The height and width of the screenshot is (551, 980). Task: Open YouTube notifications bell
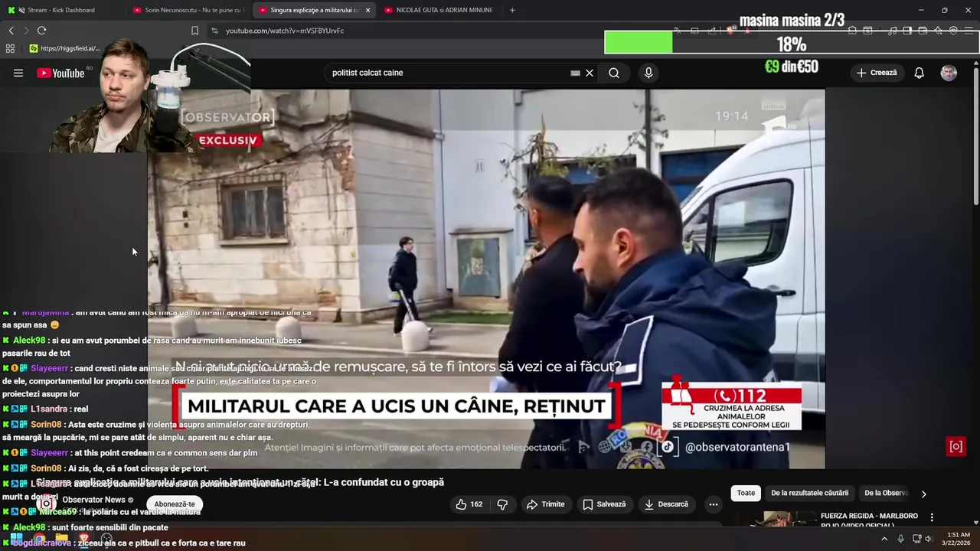[919, 73]
